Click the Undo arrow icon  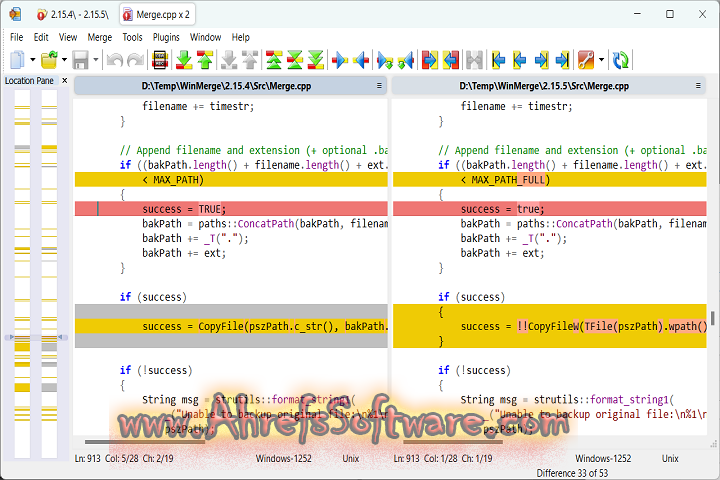115,60
